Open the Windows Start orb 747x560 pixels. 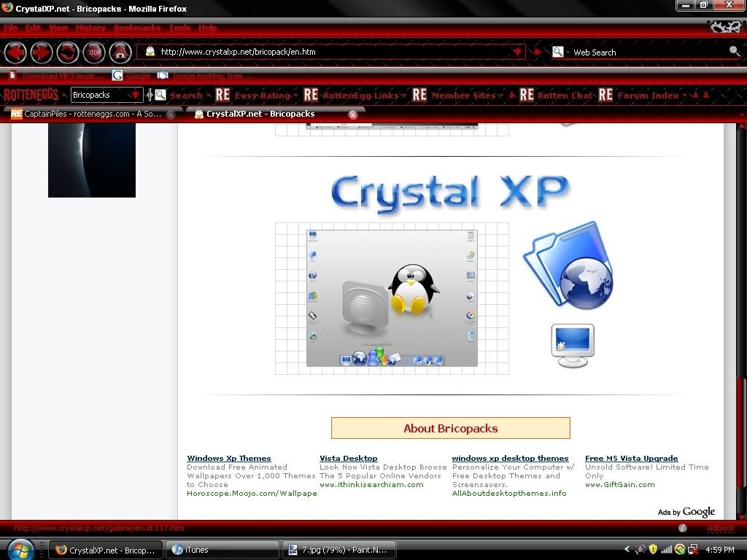click(21, 550)
